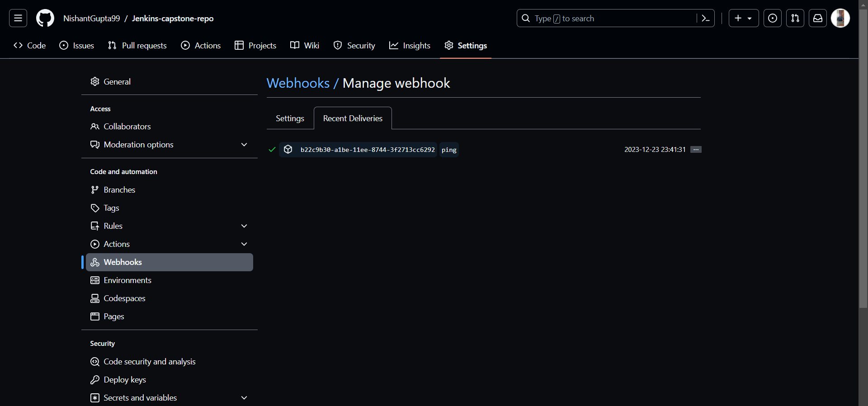Expand Moderation options section
Viewport: 868px width, 406px height.
pyautogui.click(x=244, y=145)
